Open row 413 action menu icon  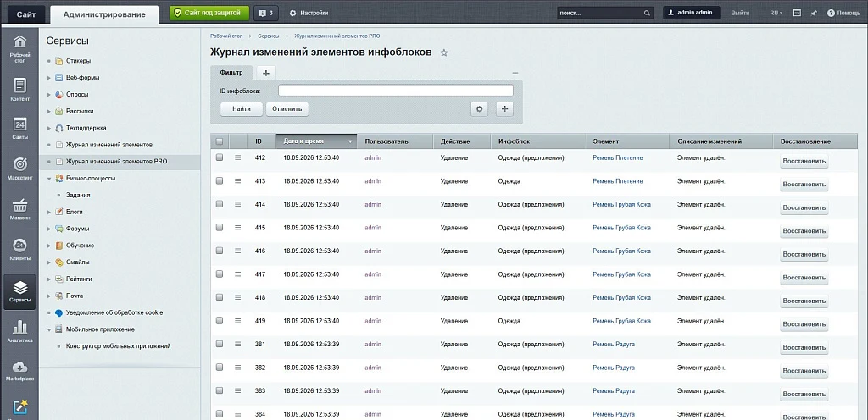tap(238, 180)
